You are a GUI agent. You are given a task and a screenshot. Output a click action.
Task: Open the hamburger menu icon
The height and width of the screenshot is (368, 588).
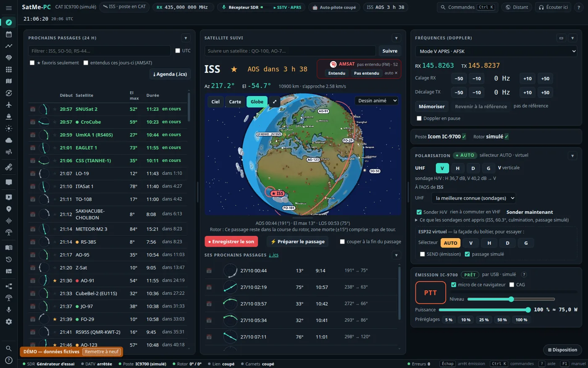pos(8,8)
